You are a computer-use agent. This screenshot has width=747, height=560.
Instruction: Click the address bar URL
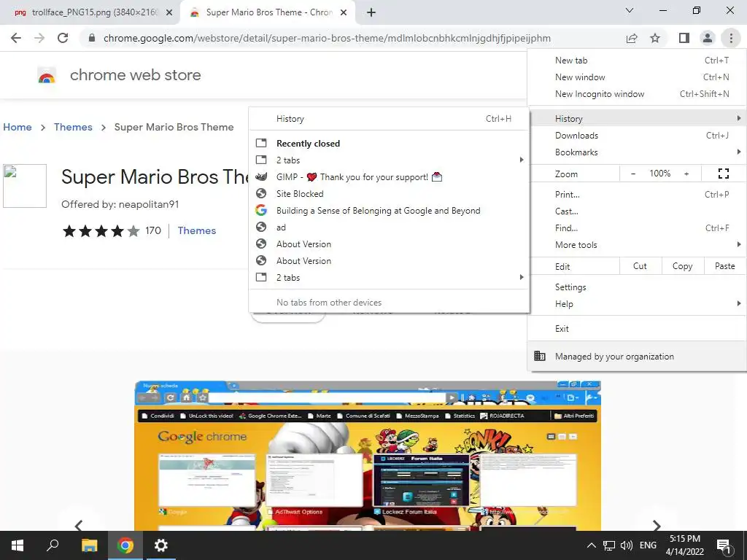[327, 38]
